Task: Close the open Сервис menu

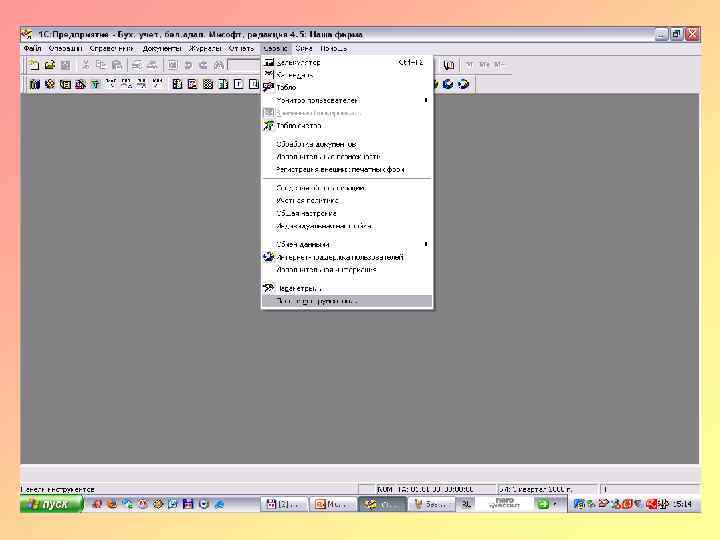Action: click(275, 48)
